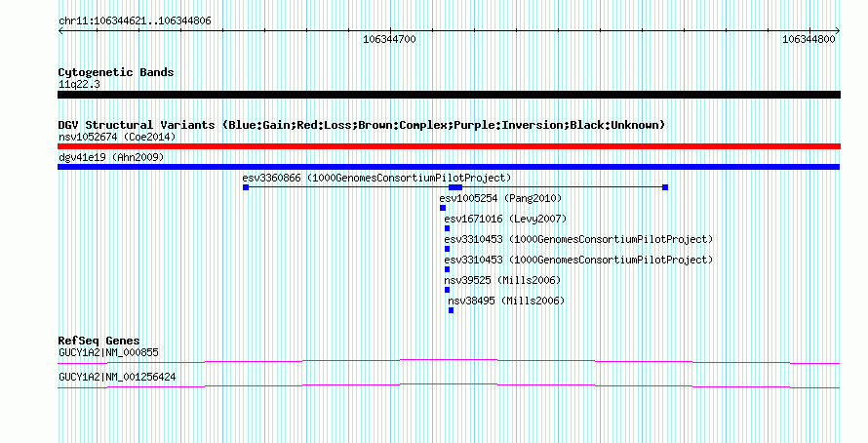This screenshot has height=443, width=868.
Task: Open variant nsv39525 (Mills2006) label
Action: (x=502, y=280)
